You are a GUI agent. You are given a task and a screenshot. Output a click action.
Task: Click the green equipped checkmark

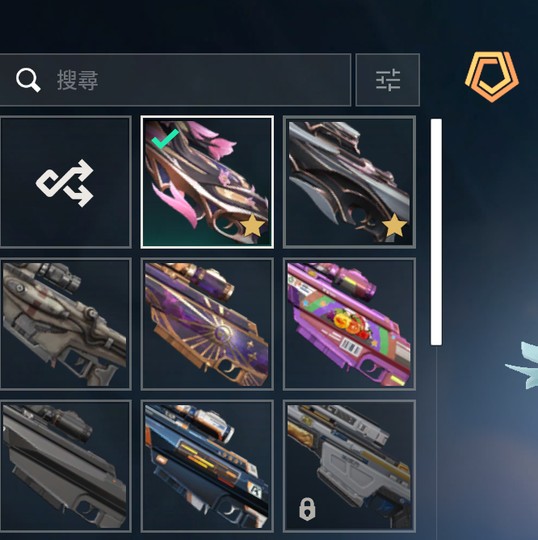click(x=165, y=139)
